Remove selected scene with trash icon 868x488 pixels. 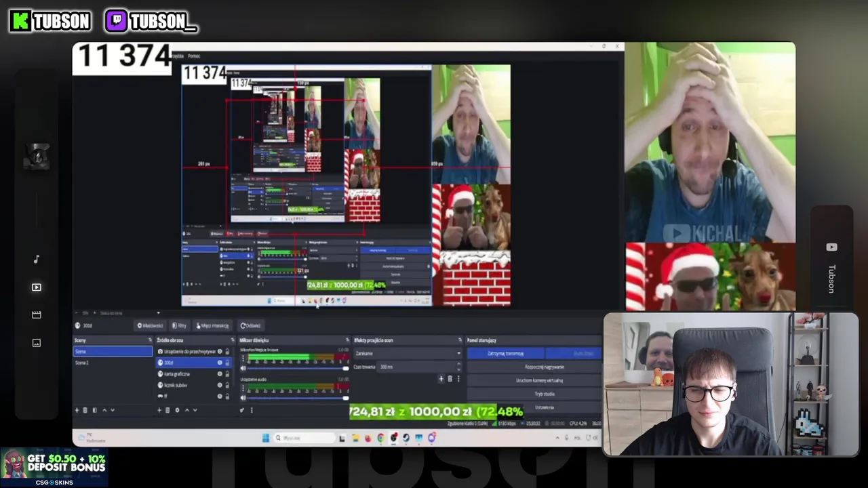pos(85,410)
